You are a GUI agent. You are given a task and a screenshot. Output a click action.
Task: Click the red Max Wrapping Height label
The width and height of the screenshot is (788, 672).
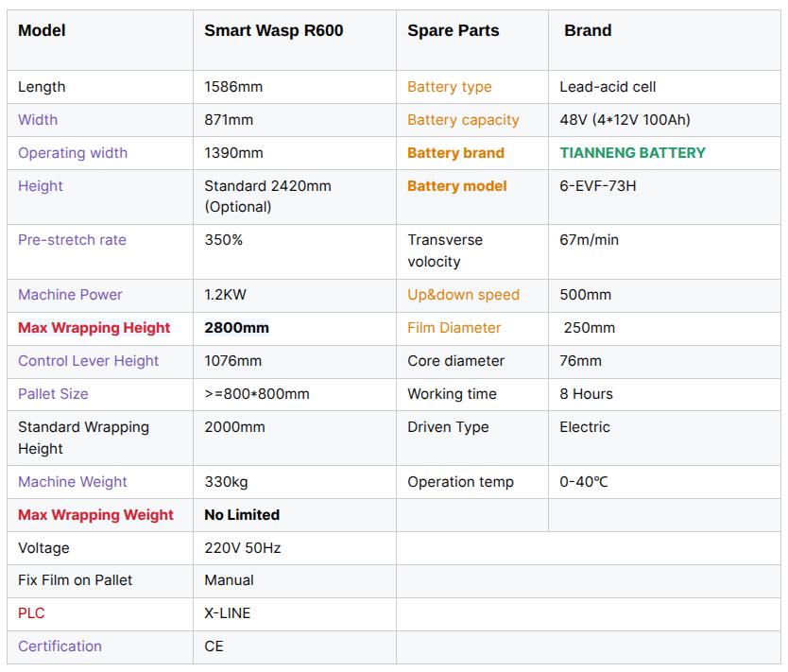94,328
